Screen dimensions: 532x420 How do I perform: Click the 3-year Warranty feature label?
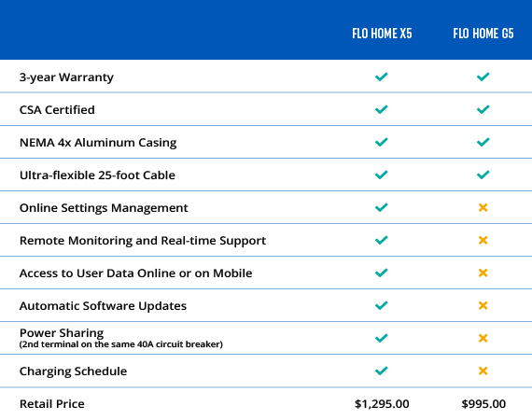[66, 77]
